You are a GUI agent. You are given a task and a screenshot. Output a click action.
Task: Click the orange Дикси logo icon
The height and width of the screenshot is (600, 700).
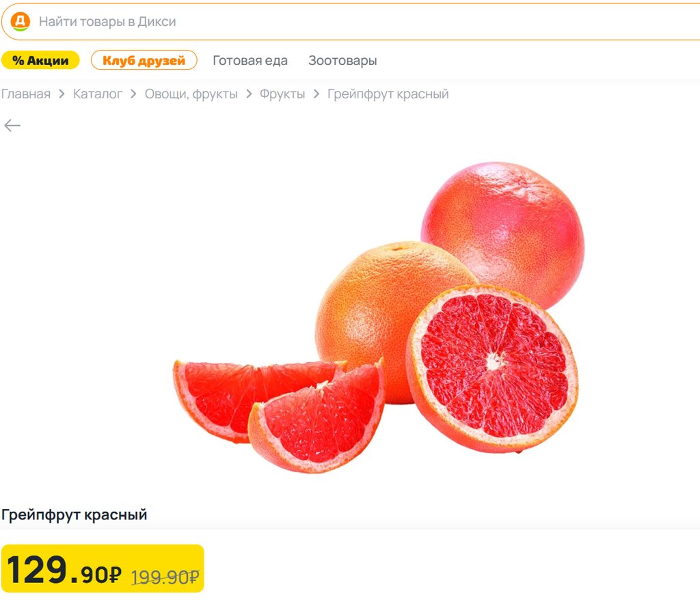tap(20, 21)
